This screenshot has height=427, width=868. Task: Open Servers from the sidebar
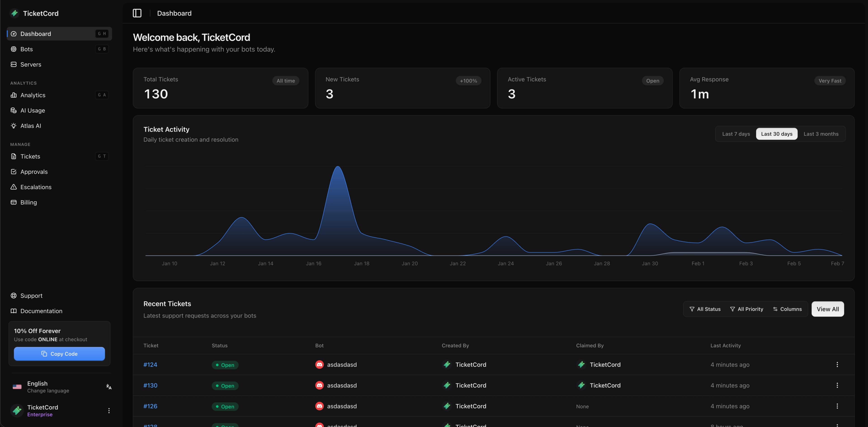click(31, 64)
